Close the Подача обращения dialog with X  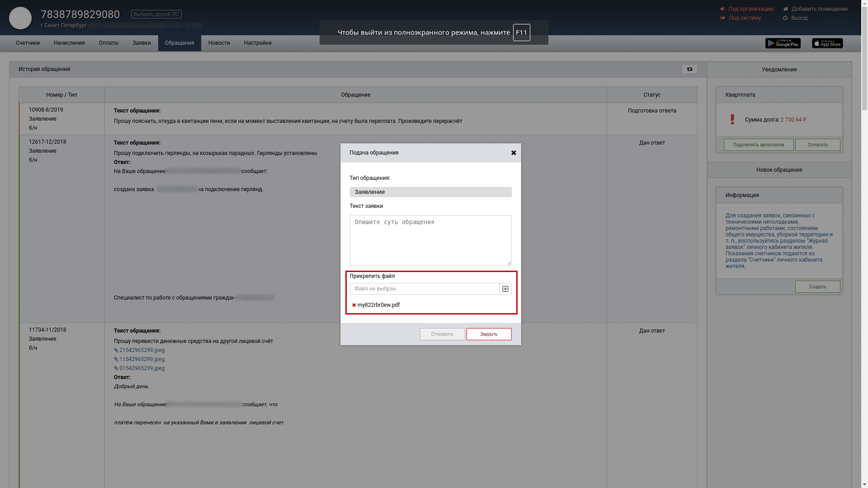pyautogui.click(x=514, y=153)
